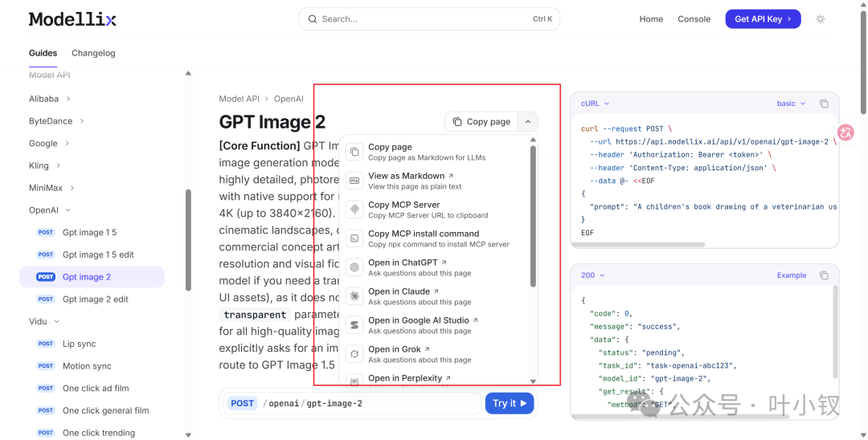Click POST badge beside Gpt image 1 5

[46, 232]
